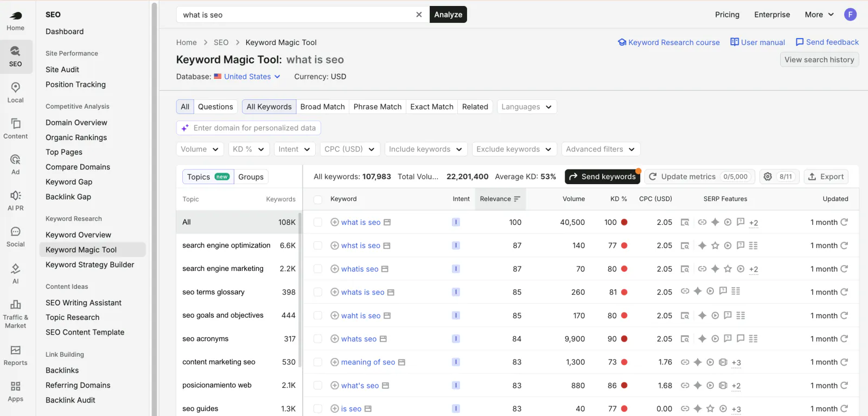Check the 'what's seo' row checkbox
Image resolution: width=868 pixels, height=416 pixels.
tap(318, 386)
